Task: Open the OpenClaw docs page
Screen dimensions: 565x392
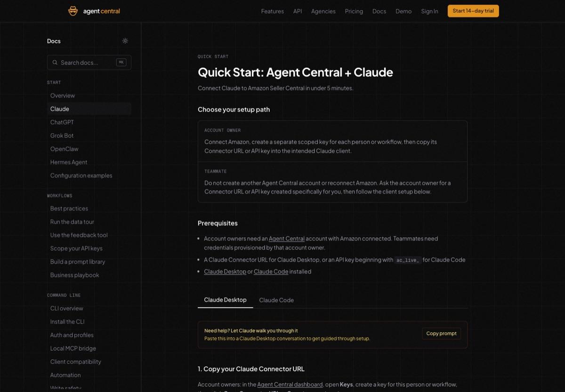Action: click(89, 149)
